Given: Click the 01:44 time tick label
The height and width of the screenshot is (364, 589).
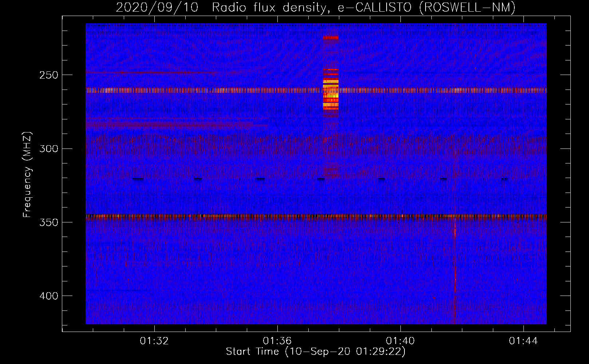Looking at the screenshot, I should pos(523,341).
